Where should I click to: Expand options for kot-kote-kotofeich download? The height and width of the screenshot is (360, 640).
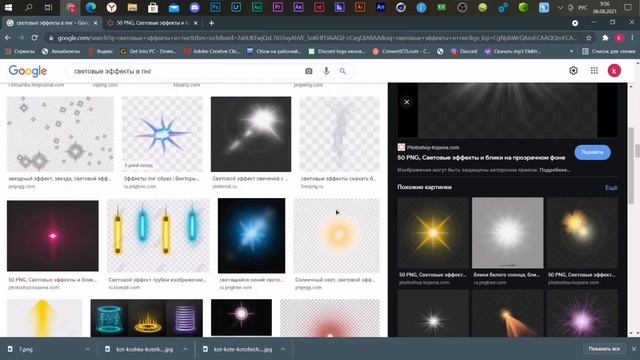(x=283, y=349)
